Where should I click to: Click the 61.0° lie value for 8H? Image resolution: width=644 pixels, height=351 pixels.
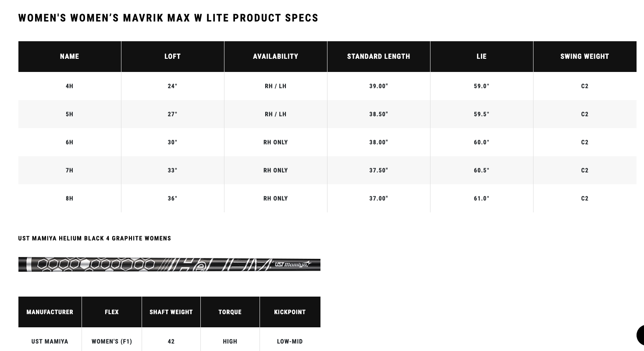[482, 198]
